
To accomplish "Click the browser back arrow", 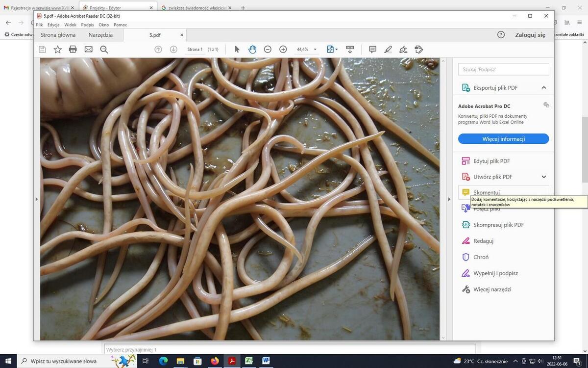I will 8,23.
